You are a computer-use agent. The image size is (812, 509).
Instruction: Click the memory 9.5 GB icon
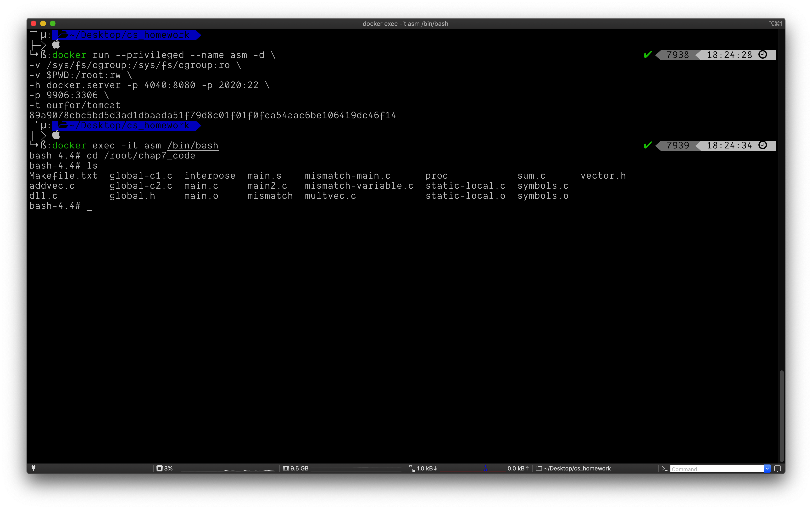click(x=286, y=468)
